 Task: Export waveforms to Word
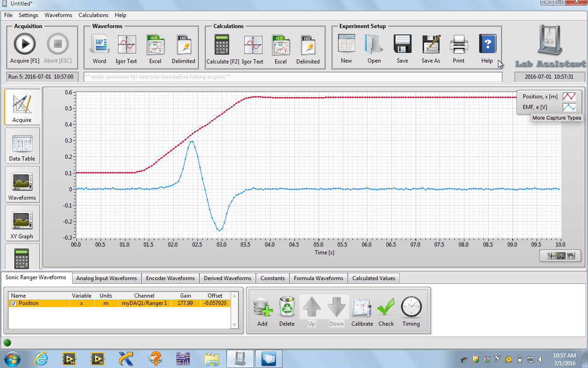click(99, 46)
